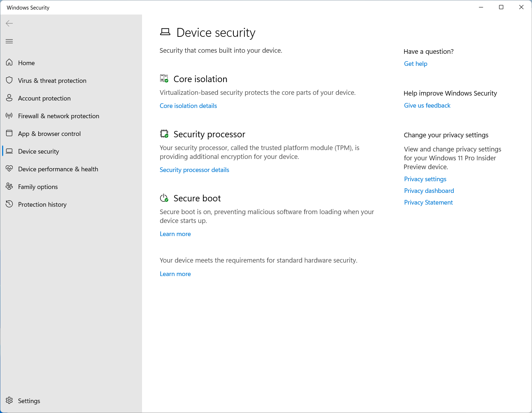Click the Get help link

(415, 64)
